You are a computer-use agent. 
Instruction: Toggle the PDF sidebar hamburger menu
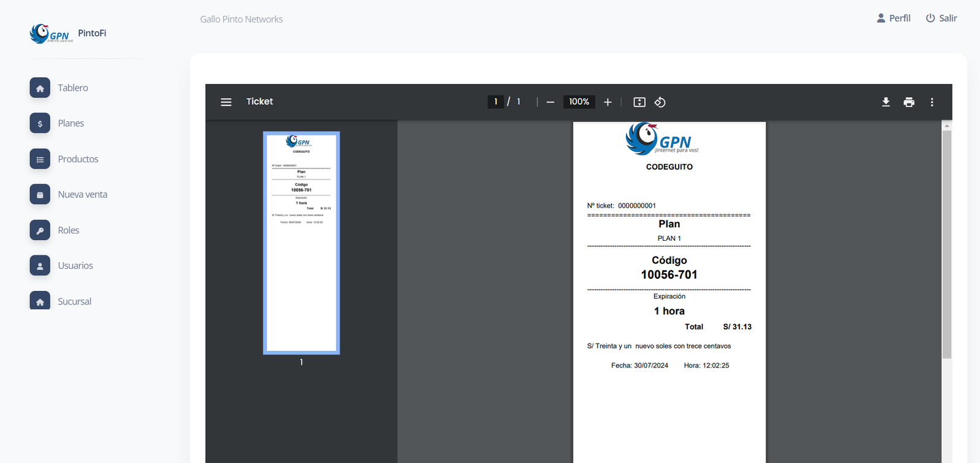pos(226,102)
